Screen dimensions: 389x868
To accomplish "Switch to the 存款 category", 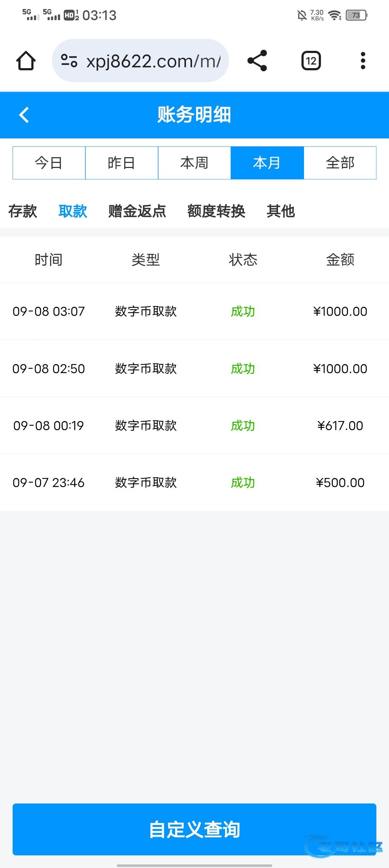I will 23,211.
